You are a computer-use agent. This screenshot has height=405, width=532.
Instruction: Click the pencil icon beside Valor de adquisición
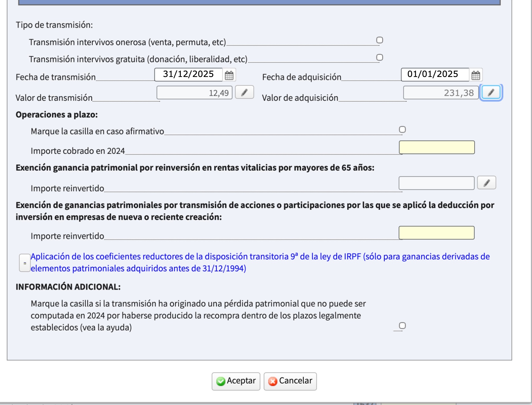(491, 92)
